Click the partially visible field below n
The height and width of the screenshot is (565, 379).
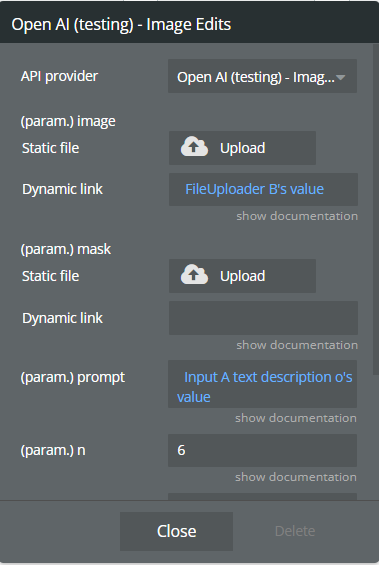(x=262, y=496)
